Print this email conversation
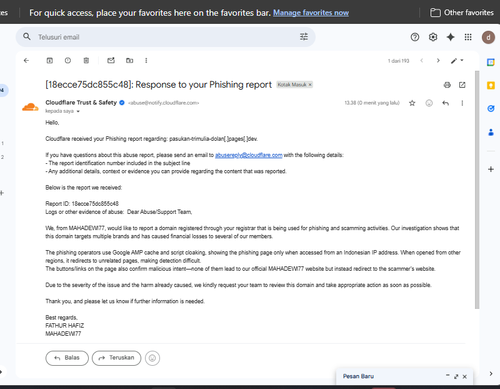500x389 pixels. [x=447, y=85]
